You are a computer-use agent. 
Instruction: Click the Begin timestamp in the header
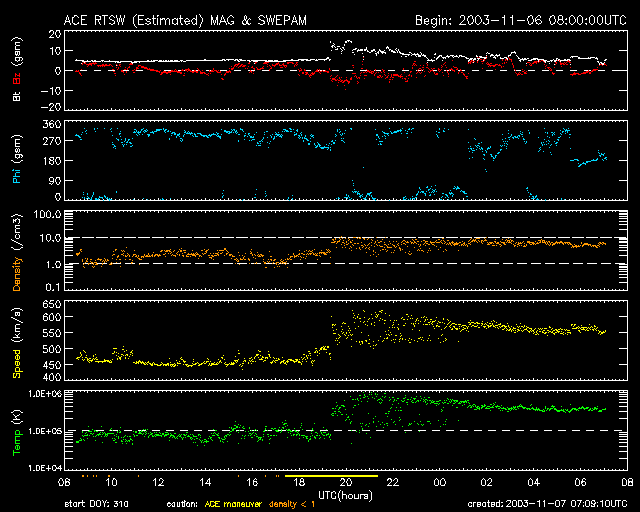(x=520, y=19)
